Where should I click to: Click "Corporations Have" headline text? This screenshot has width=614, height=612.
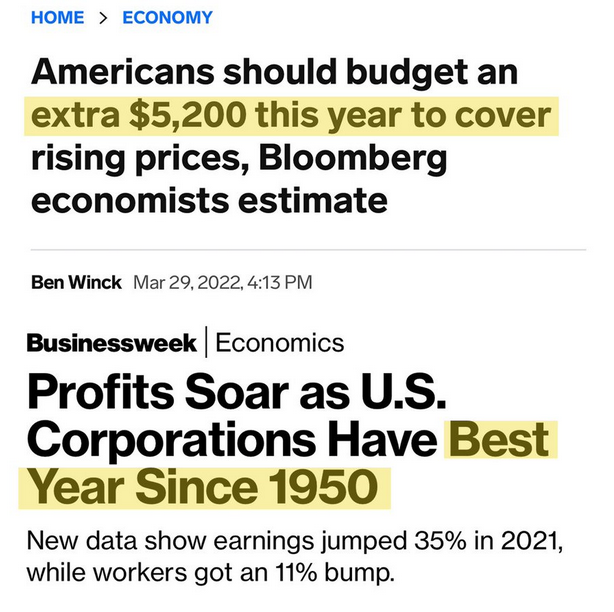coord(232,440)
